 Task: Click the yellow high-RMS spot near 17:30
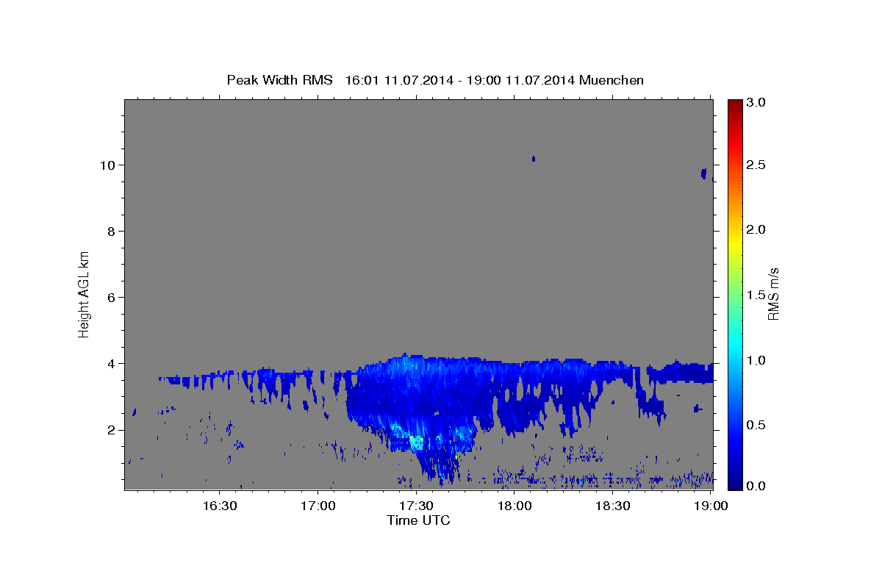pyautogui.click(x=416, y=442)
